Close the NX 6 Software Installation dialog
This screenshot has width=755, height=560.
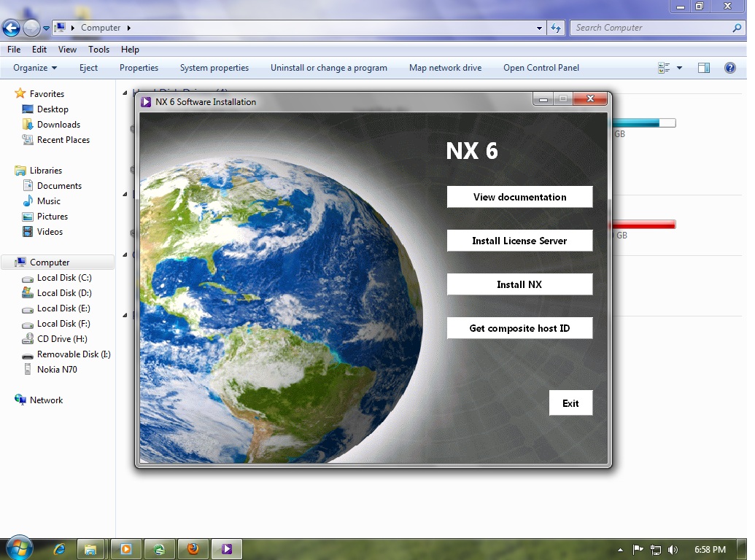pyautogui.click(x=590, y=98)
